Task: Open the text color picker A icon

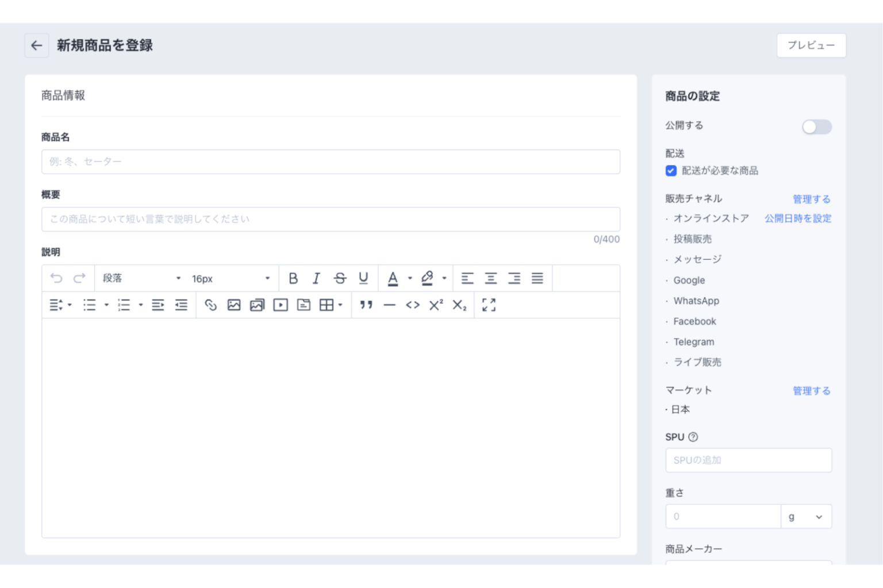Action: (393, 278)
